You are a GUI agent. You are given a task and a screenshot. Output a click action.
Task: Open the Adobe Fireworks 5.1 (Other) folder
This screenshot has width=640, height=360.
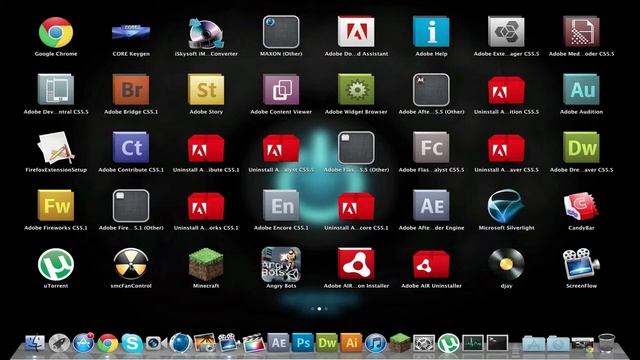tap(131, 206)
